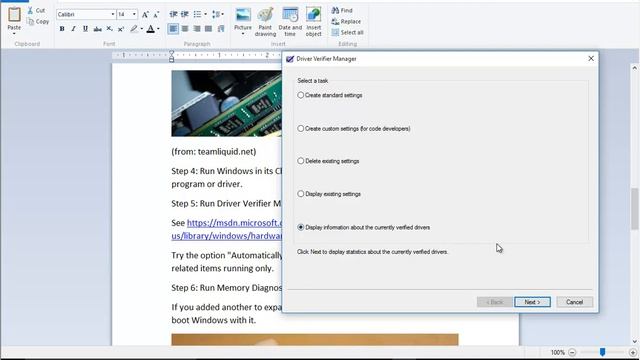Click the 100% zoom level text

558,352
